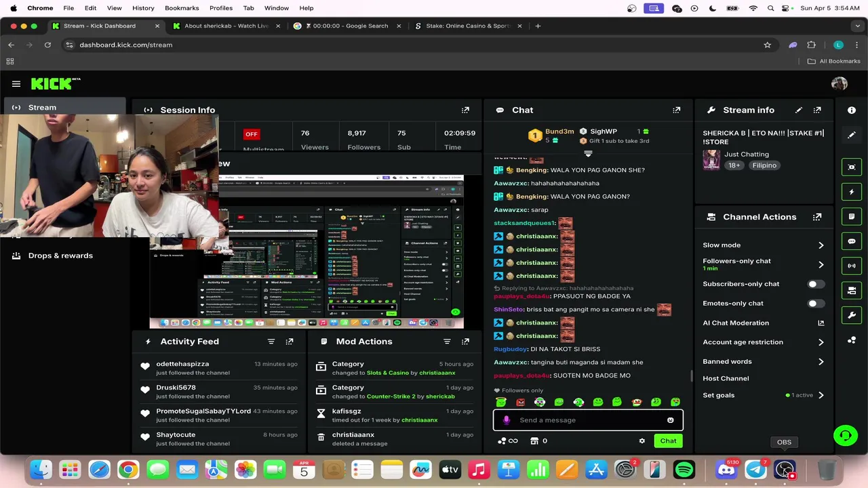
Task: Toggle Emotes-only chat switch
Action: click(816, 304)
